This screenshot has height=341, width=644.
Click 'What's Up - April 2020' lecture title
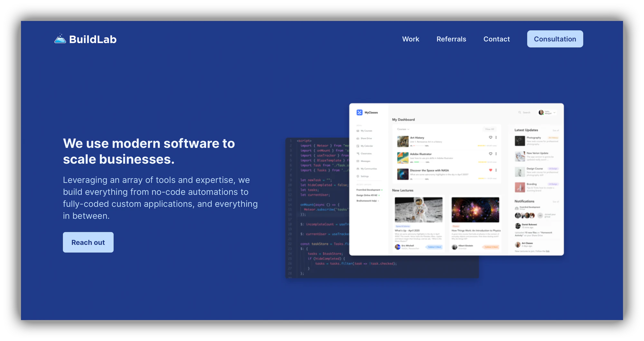407,231
